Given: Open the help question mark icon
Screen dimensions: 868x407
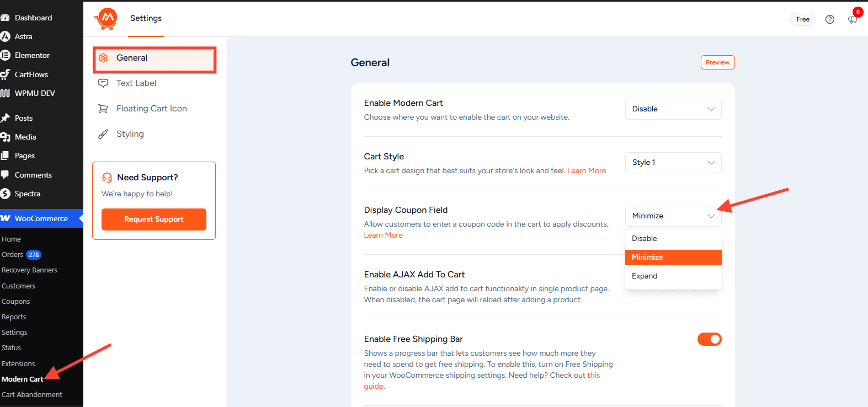Looking at the screenshot, I should [x=830, y=19].
